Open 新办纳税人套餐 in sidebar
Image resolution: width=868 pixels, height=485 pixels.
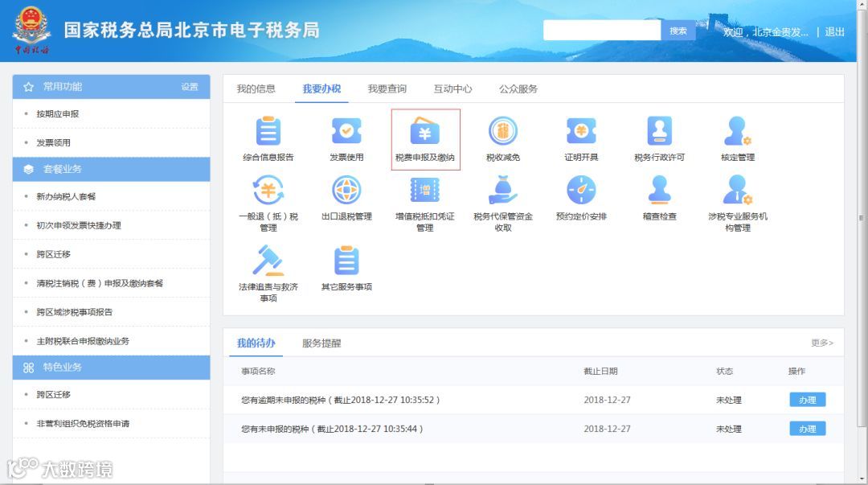tap(66, 196)
